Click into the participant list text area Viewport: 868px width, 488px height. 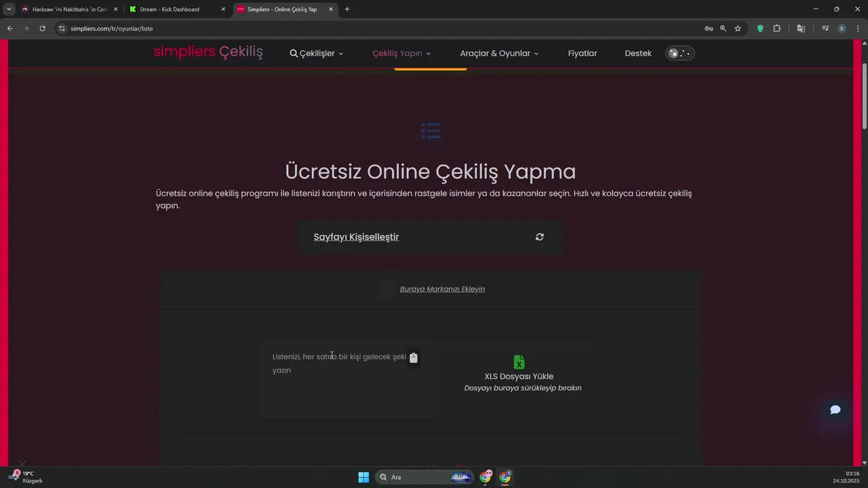pos(346,380)
